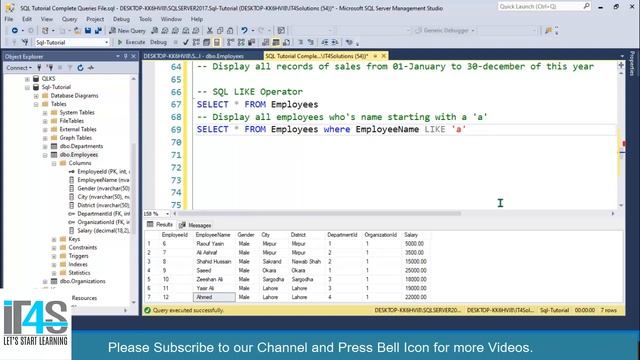Click the Database Engine Query icon next to New Query
The width and height of the screenshot is (640, 360).
click(x=155, y=31)
